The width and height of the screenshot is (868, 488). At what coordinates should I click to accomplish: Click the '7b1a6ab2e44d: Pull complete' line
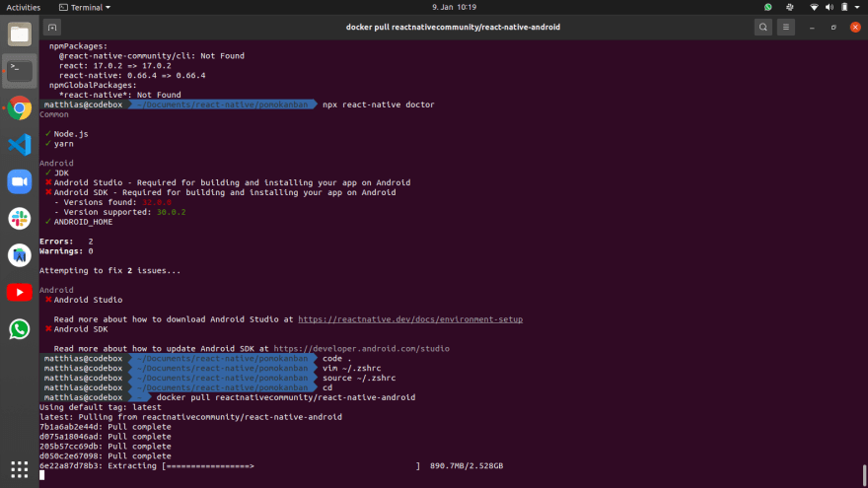(106, 427)
